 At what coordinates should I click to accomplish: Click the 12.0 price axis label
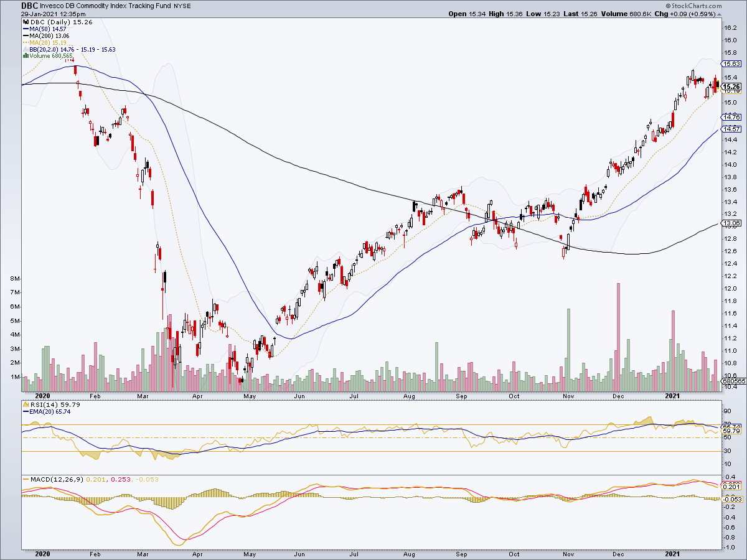click(730, 289)
